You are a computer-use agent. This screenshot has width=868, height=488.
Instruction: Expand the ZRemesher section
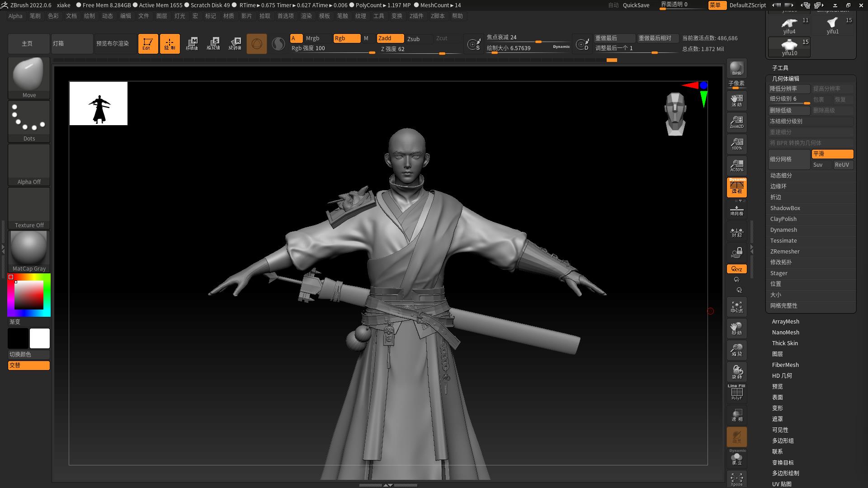[x=785, y=252]
